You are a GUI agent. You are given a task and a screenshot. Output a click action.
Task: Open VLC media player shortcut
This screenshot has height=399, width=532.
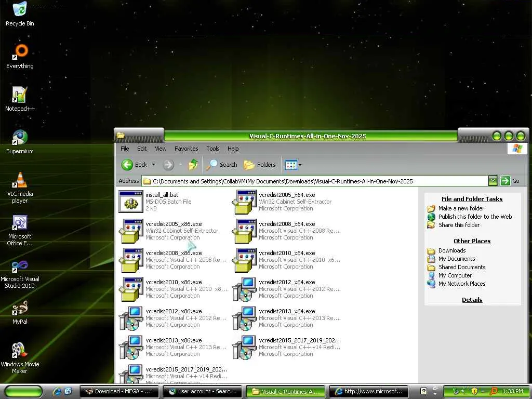click(x=20, y=188)
